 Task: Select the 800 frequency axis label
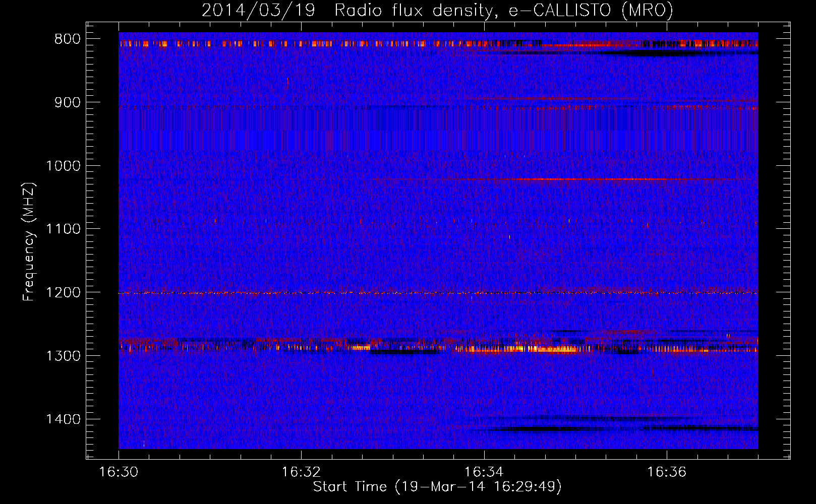[67, 39]
